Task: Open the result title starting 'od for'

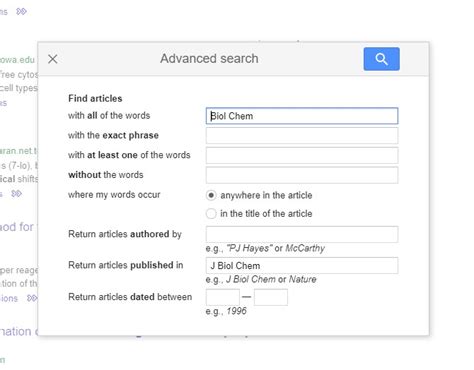Action: [x=17, y=227]
